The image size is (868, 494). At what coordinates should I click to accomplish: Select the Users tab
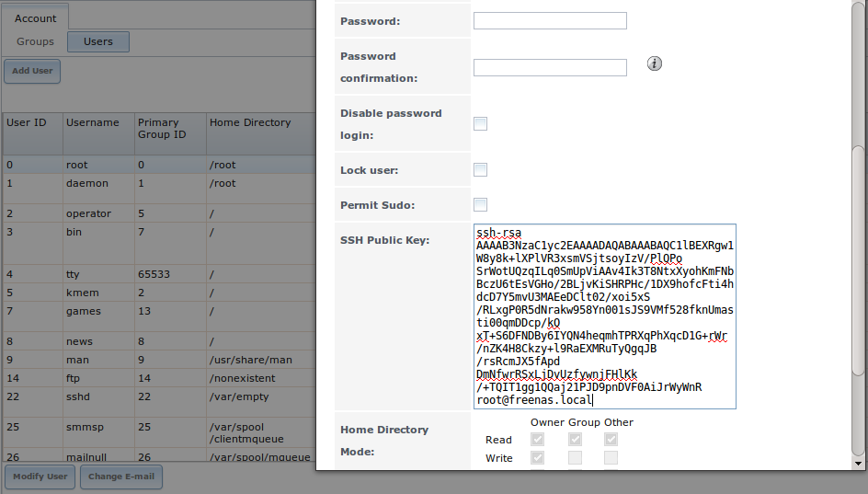(x=98, y=41)
